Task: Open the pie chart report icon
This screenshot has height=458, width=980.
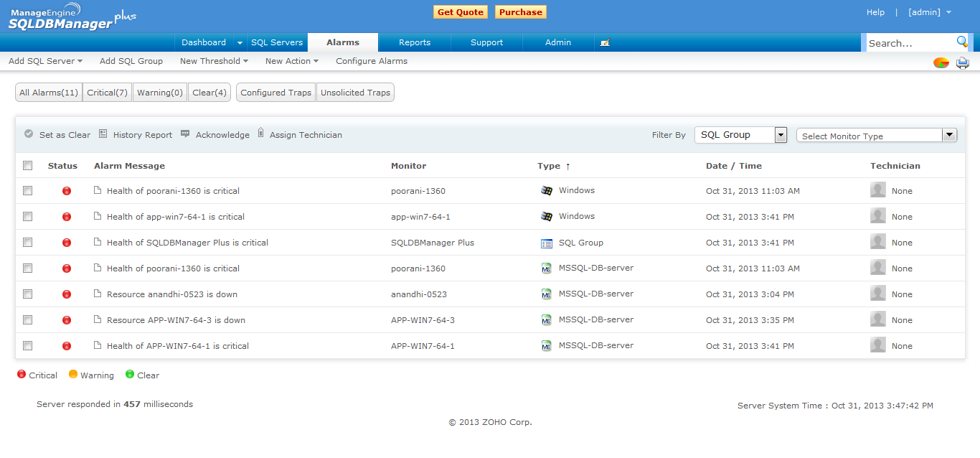Action: [x=941, y=62]
